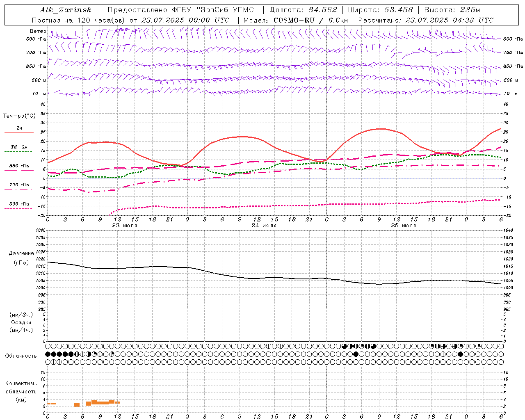Image resolution: width=525 pixels, height=420 pixels.
Task: Click the 23 июля date label
Action: point(125,225)
